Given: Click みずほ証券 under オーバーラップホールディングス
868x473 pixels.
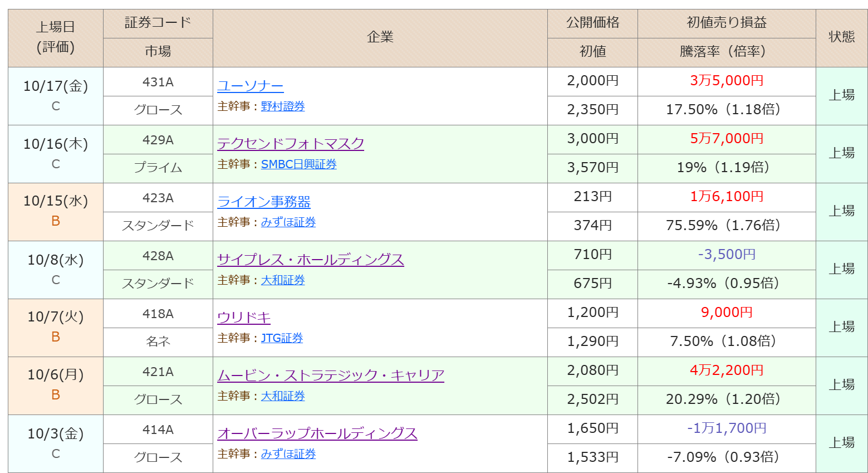Looking at the screenshot, I should [x=288, y=454].
